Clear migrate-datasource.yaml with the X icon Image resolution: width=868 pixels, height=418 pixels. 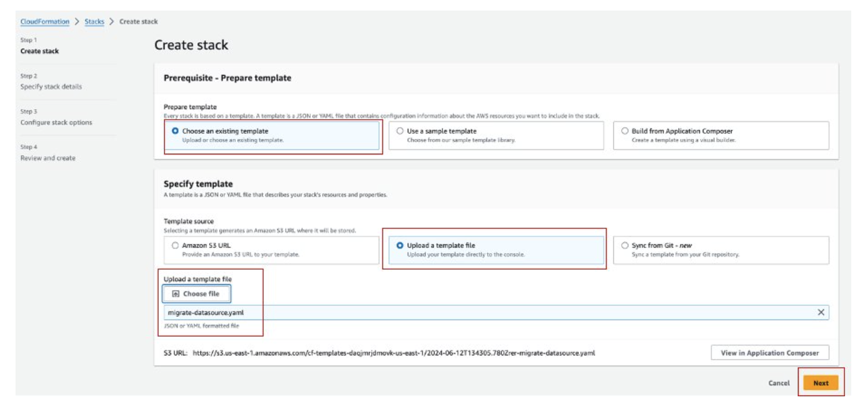pyautogui.click(x=821, y=313)
